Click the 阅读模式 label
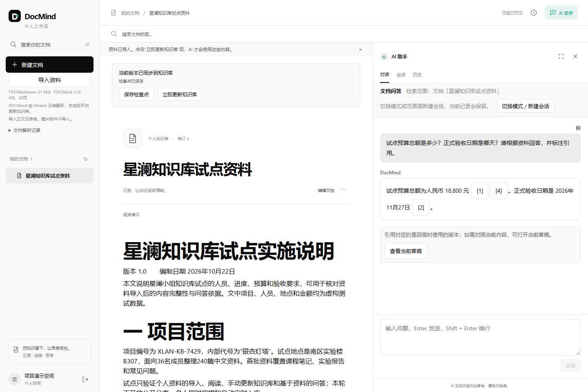The width and height of the screenshot is (588, 392). (131, 214)
